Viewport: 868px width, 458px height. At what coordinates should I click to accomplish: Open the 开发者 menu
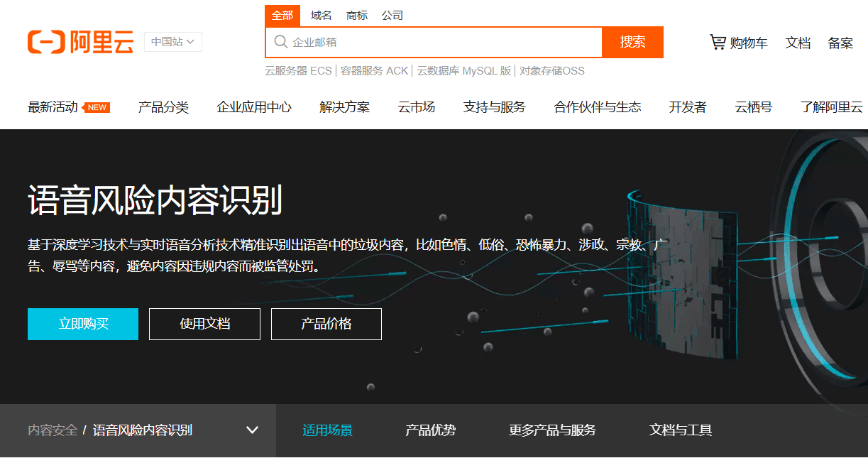[x=688, y=107]
